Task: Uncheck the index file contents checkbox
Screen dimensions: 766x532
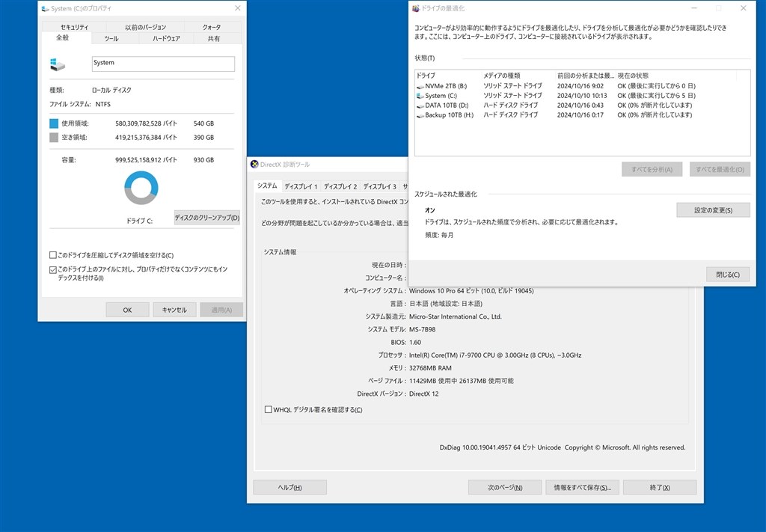Action: 53,269
